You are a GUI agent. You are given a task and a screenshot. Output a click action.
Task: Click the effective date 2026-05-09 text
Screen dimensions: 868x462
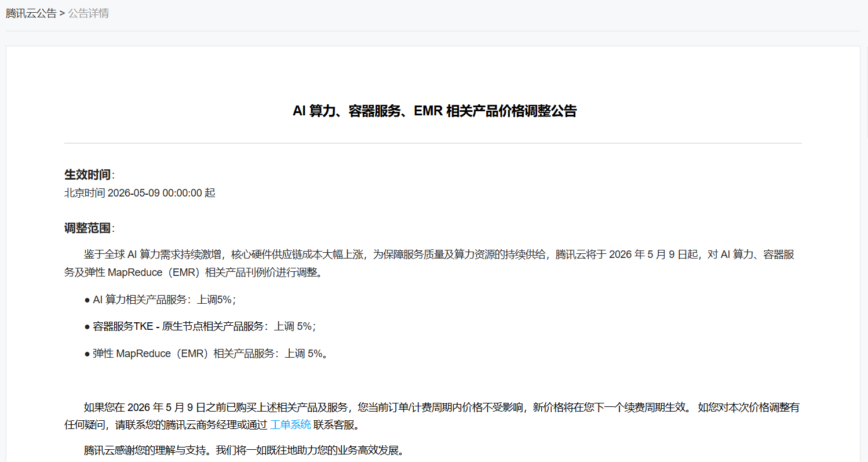click(x=139, y=192)
